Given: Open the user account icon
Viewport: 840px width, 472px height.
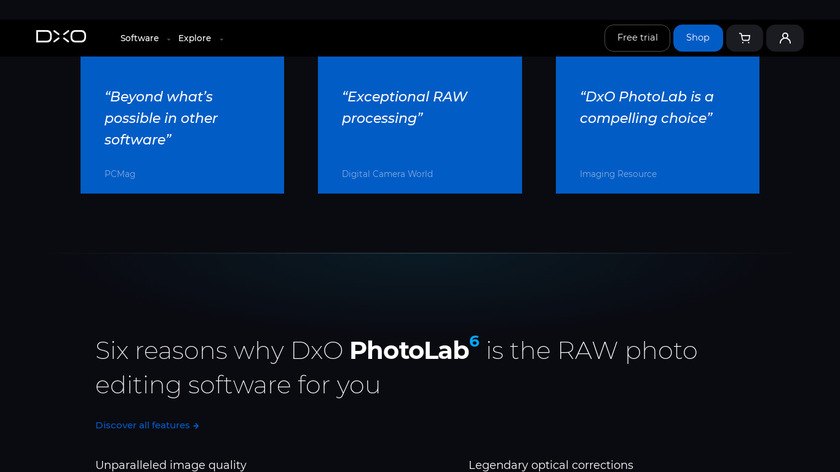Looking at the screenshot, I should [785, 38].
